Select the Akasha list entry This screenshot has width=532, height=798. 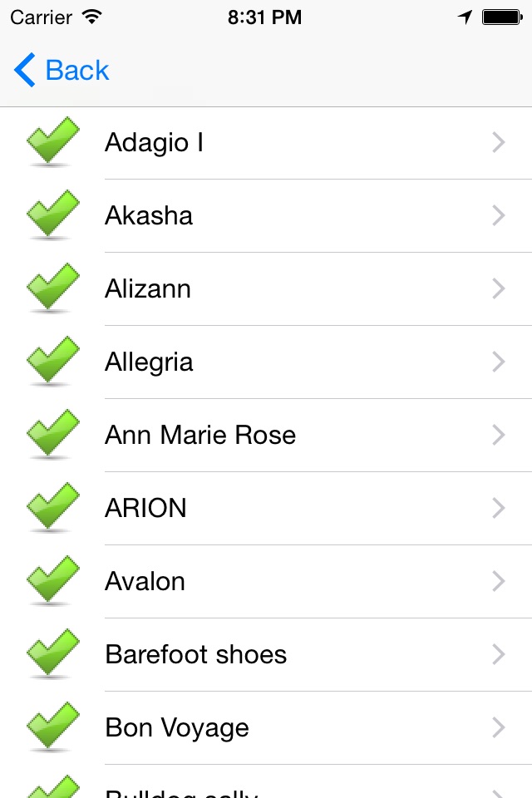[266, 215]
